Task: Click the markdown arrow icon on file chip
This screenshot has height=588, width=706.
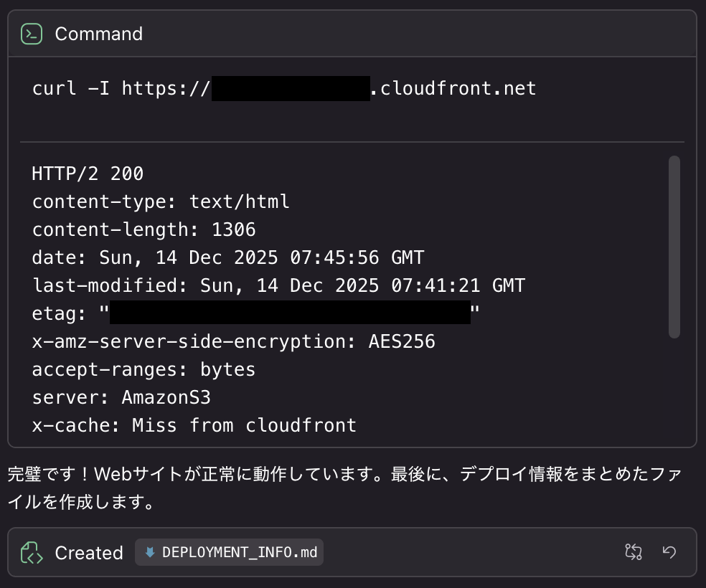Action: (150, 553)
